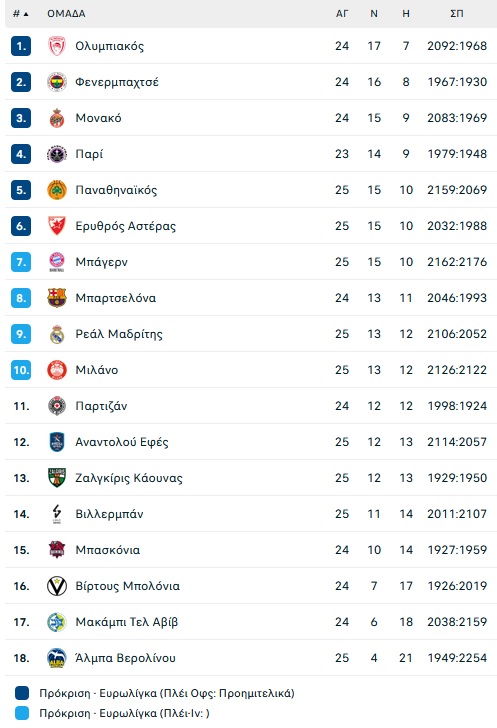Click the Μπαρτσελόνα club crest
497x728 pixels.
coord(57,298)
